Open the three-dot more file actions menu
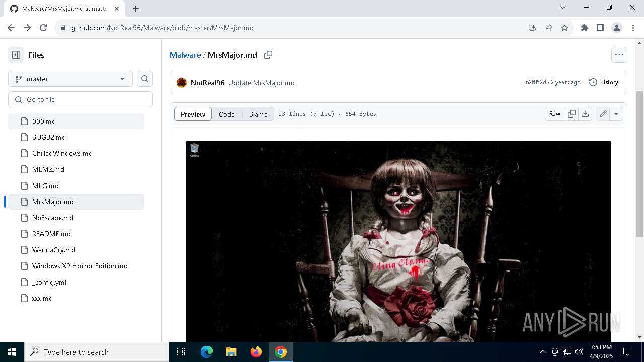Image resolution: width=644 pixels, height=362 pixels. point(619,55)
